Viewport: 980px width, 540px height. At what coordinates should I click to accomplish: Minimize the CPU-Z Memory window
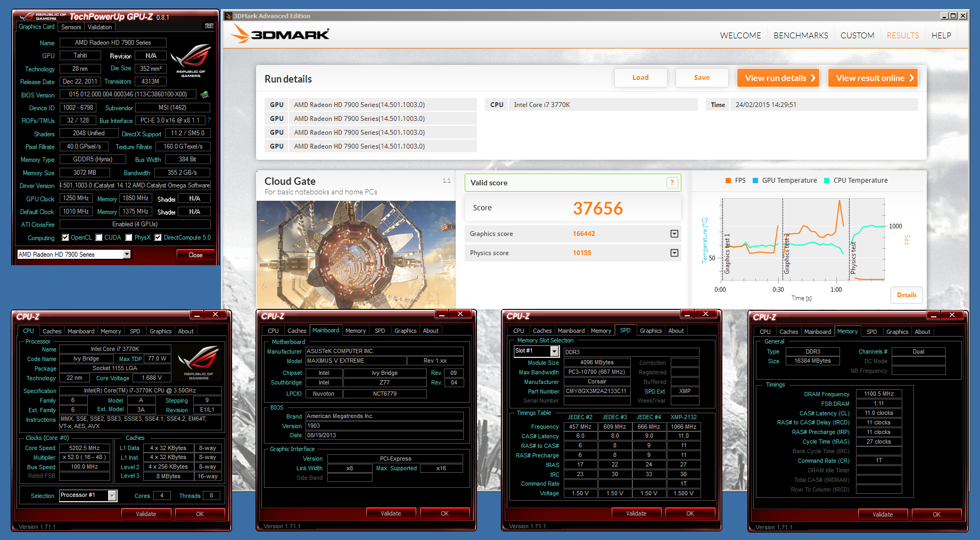933,315
